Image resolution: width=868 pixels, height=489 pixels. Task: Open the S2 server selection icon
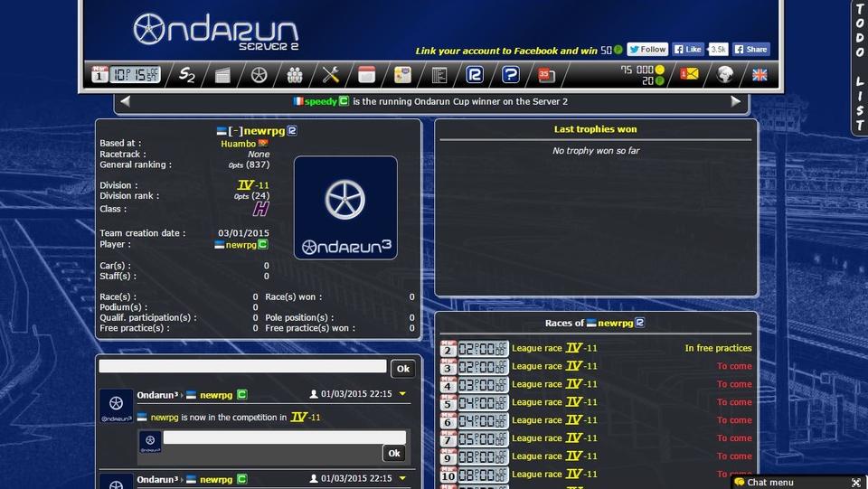(187, 75)
